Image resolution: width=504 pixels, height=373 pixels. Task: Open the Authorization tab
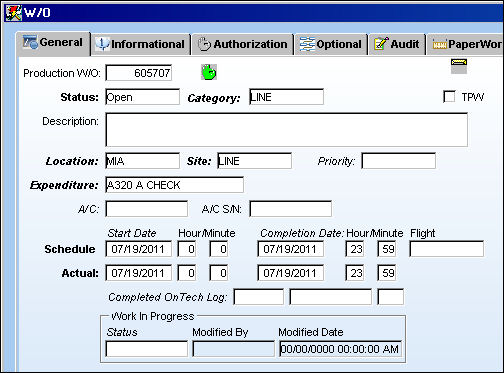[243, 44]
